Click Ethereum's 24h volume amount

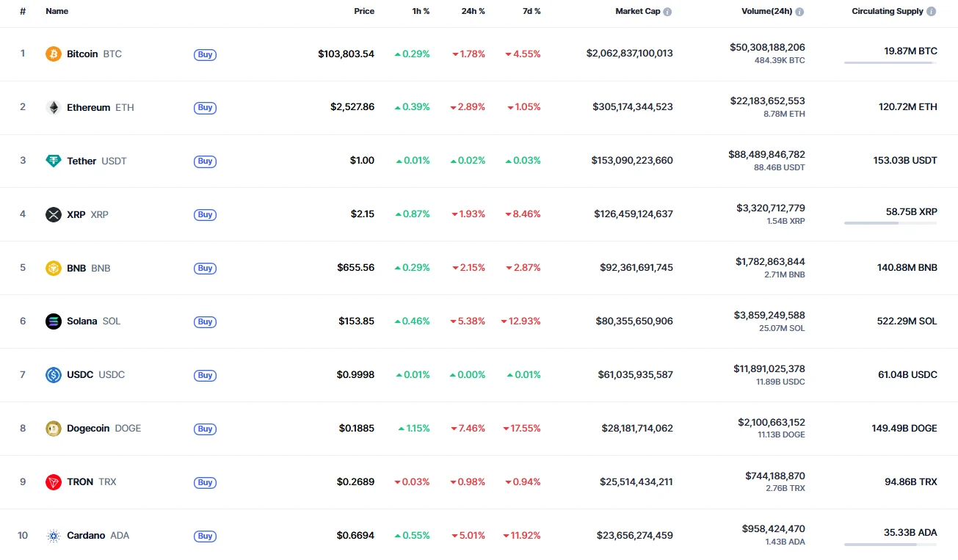pyautogui.click(x=767, y=101)
